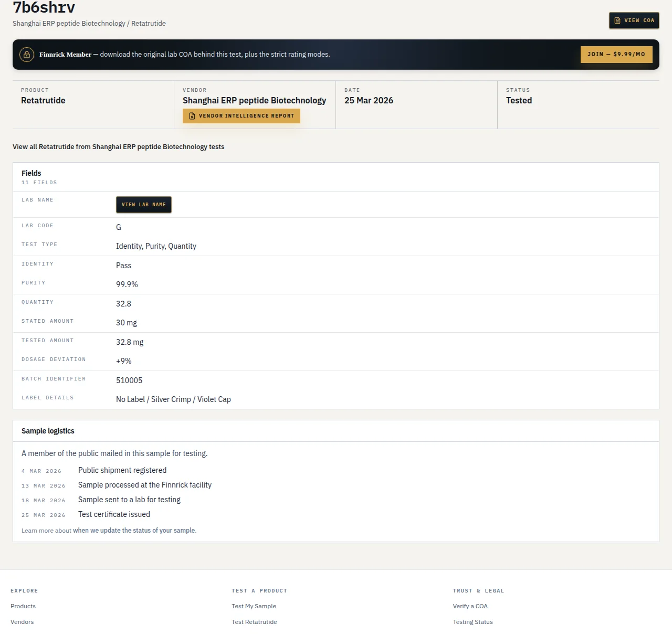Reveal the lab name with View Lab Name

point(144,205)
